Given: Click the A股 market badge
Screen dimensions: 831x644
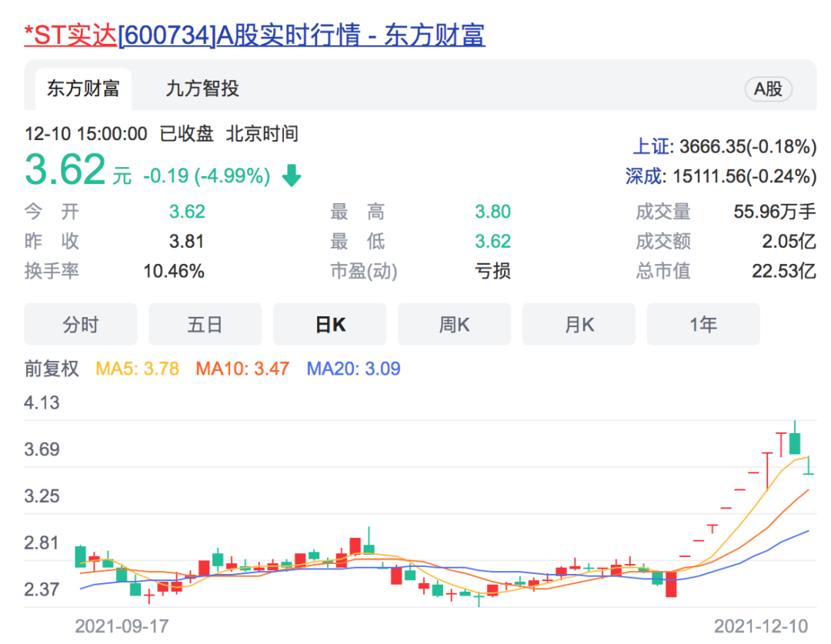Looking at the screenshot, I should pos(769,89).
